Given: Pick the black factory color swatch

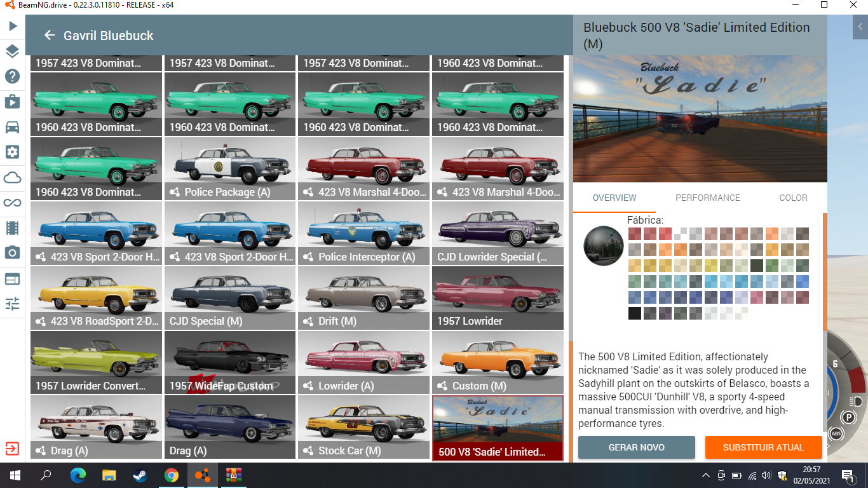Looking at the screenshot, I should 635,313.
